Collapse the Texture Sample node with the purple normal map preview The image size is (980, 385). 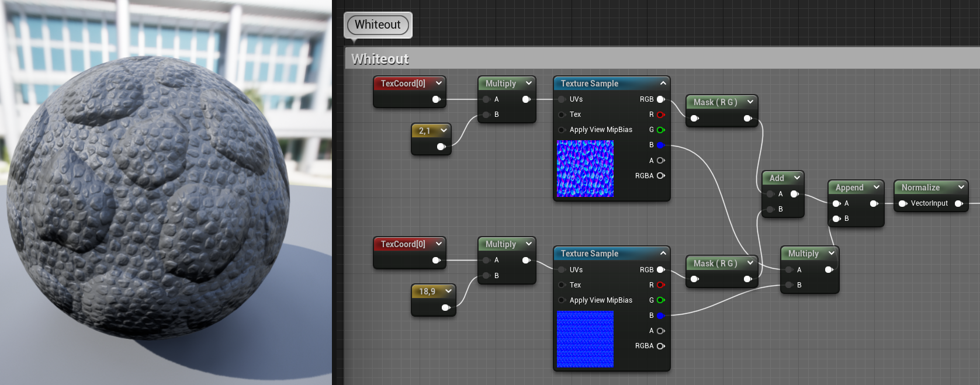tap(663, 83)
